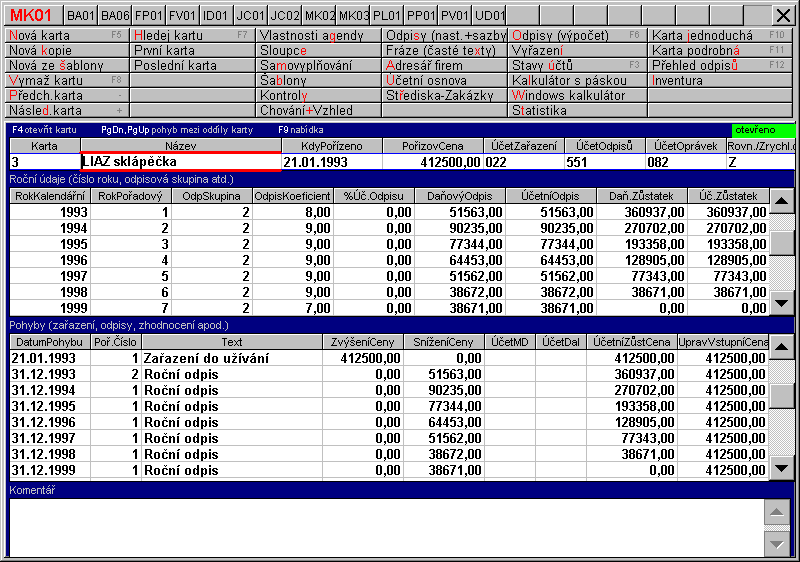This screenshot has width=800, height=562.
Task: Go to Předch.karta
Action: 66,95
